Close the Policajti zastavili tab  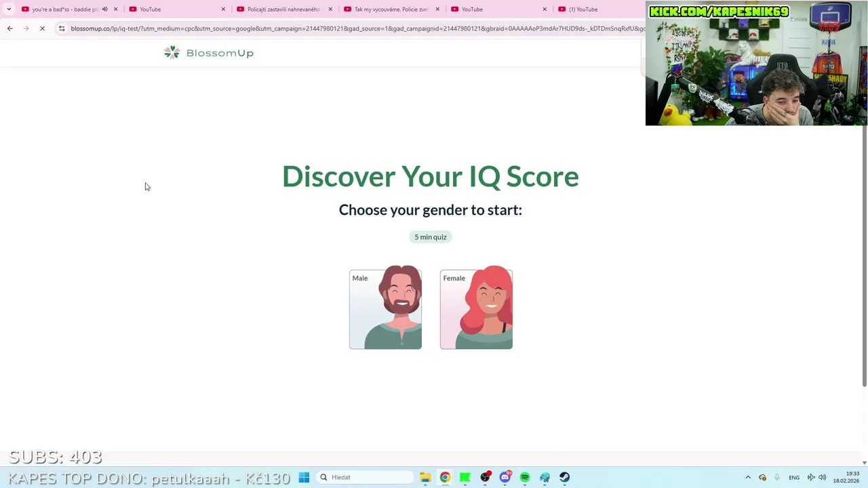(x=330, y=9)
